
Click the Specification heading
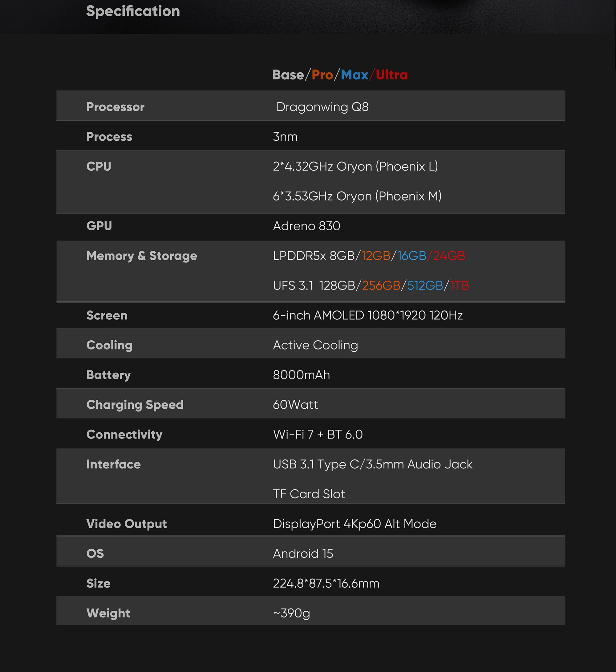133,12
